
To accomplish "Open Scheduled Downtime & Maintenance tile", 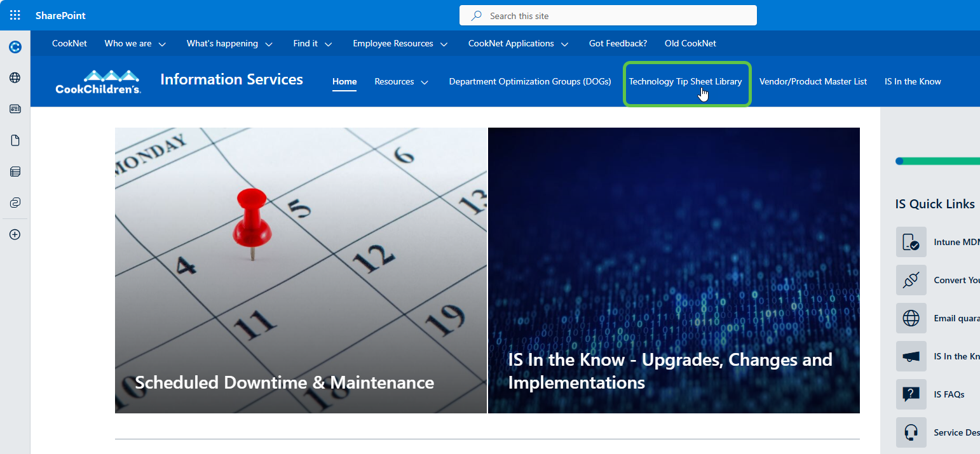I will click(301, 270).
